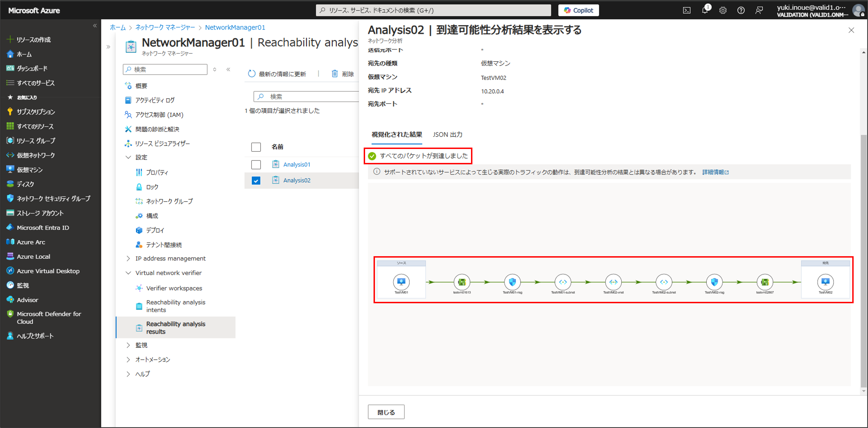Open the notifications bell

705,10
